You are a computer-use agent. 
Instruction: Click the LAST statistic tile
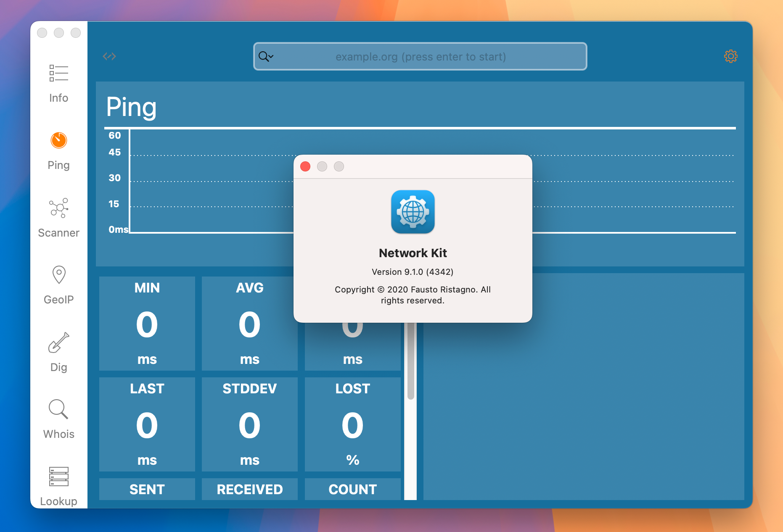point(147,424)
